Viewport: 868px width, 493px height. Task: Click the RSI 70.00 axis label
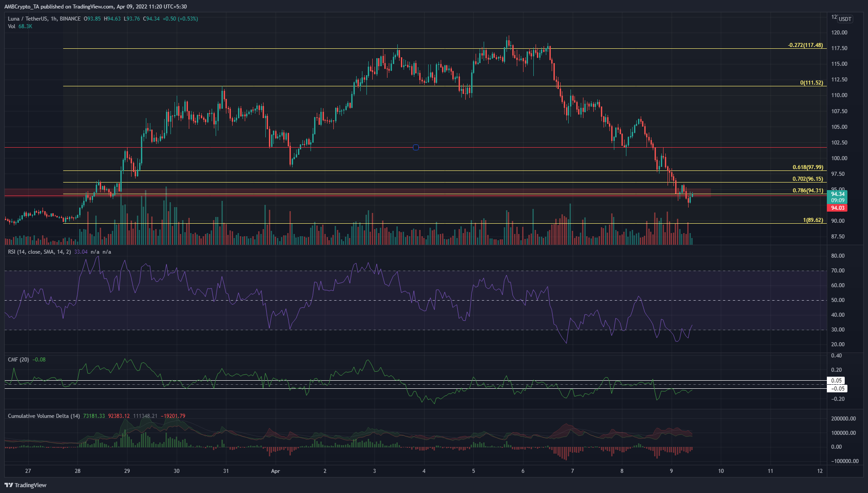click(x=838, y=271)
